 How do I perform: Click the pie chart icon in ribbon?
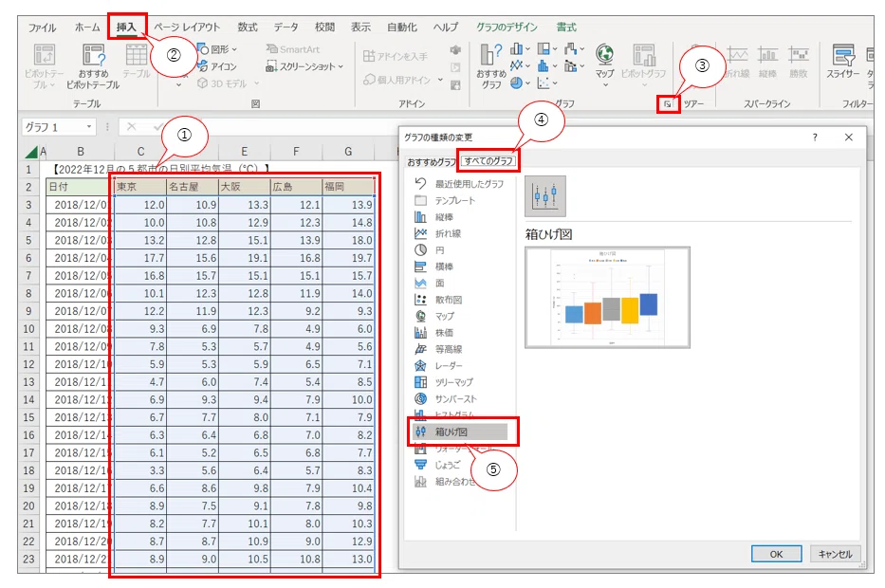pos(516,83)
